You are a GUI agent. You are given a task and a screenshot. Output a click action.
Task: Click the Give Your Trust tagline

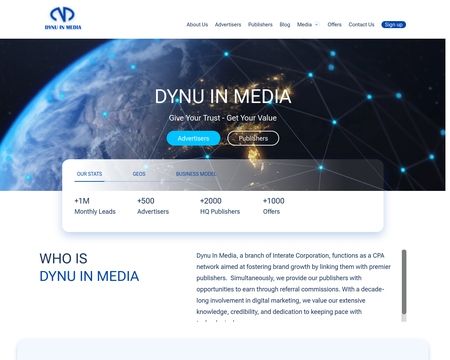point(223,118)
